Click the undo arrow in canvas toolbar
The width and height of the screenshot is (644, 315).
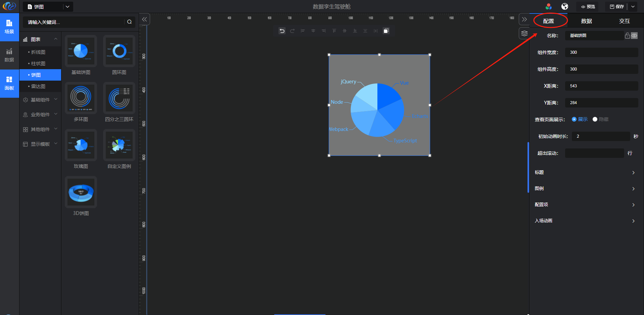[282, 31]
